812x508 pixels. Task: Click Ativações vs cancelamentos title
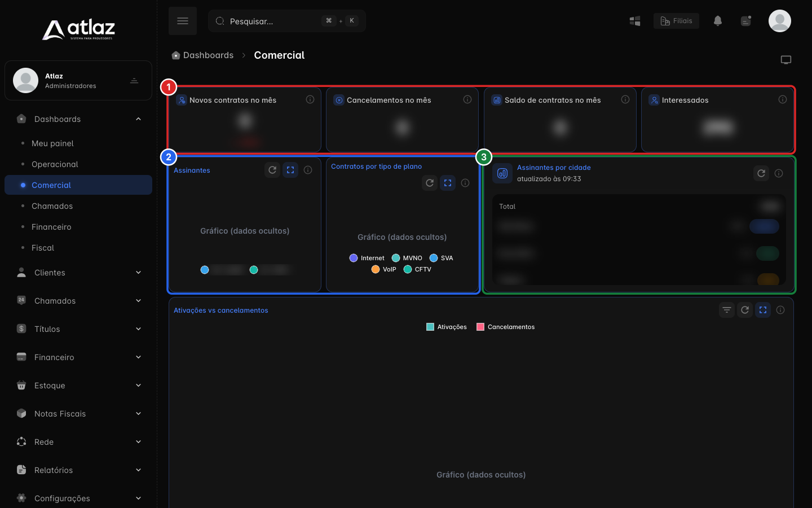tap(220, 310)
